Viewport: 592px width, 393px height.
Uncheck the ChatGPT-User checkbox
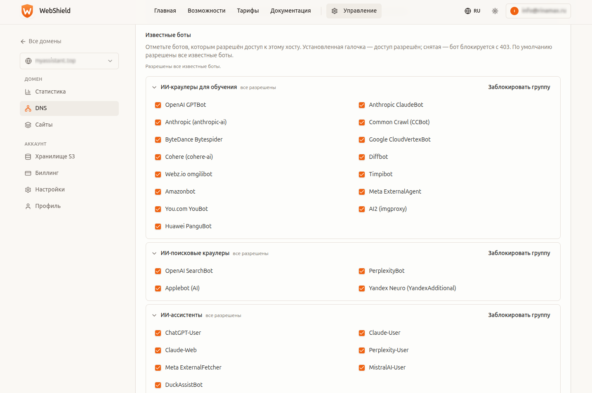[158, 333]
